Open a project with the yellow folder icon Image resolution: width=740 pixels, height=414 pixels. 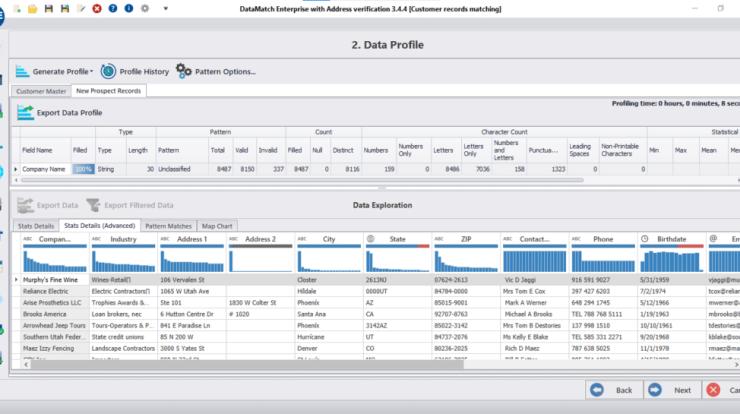[33, 8]
